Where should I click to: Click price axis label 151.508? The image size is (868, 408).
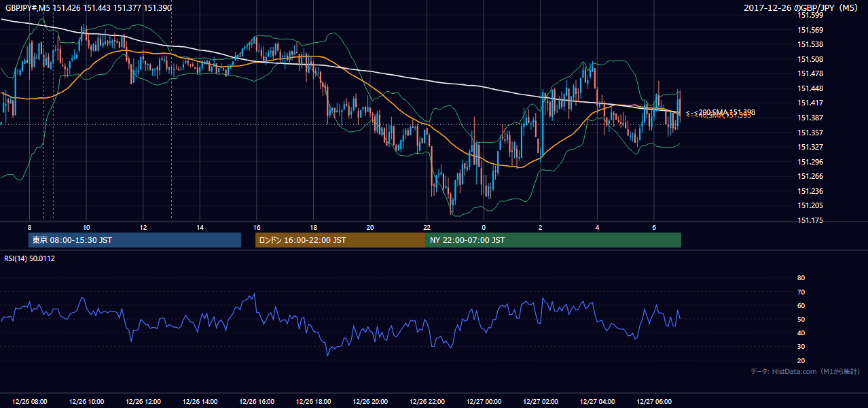coord(810,59)
